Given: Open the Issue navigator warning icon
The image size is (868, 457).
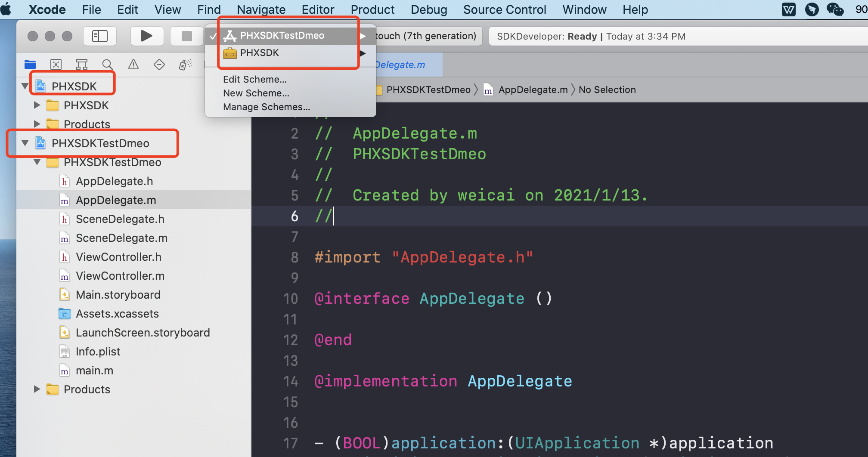Looking at the screenshot, I should 133,65.
